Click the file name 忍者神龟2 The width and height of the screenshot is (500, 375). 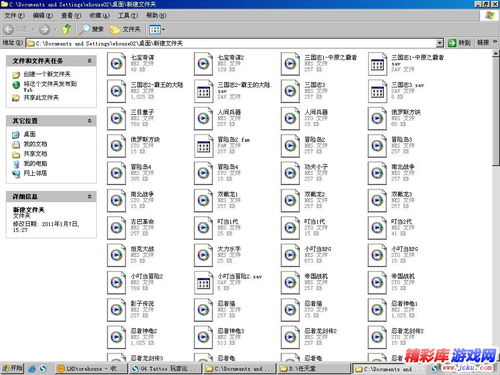(144, 331)
